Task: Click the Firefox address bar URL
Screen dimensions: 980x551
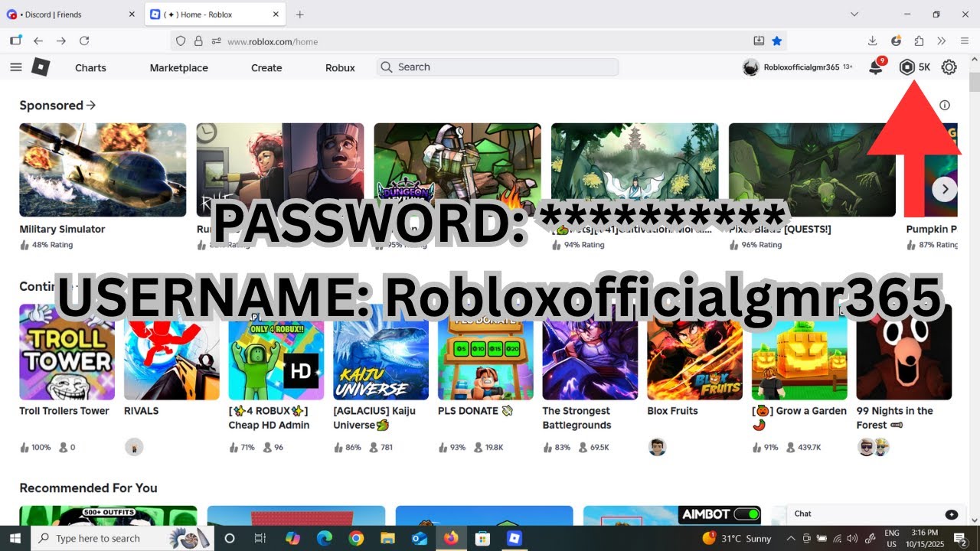Action: point(273,41)
